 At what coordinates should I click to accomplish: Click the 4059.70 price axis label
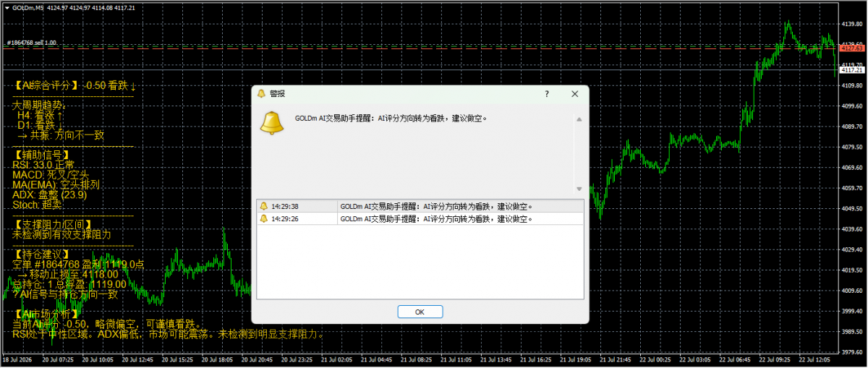click(853, 188)
